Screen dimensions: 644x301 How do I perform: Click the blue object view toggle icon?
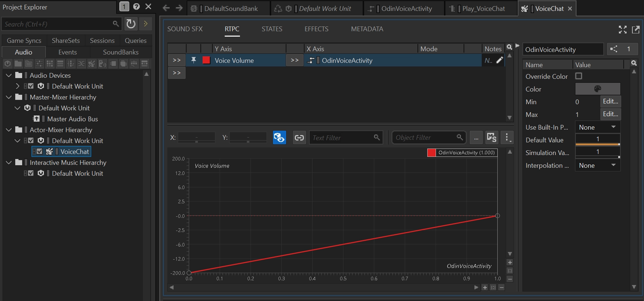coord(279,138)
